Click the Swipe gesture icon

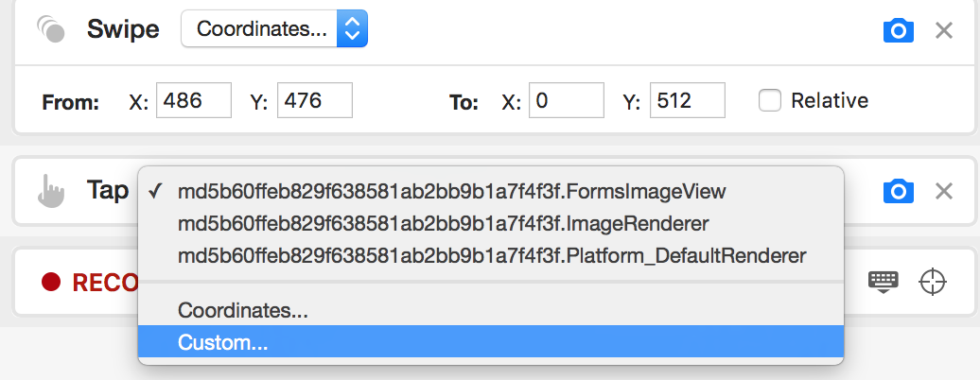click(51, 28)
